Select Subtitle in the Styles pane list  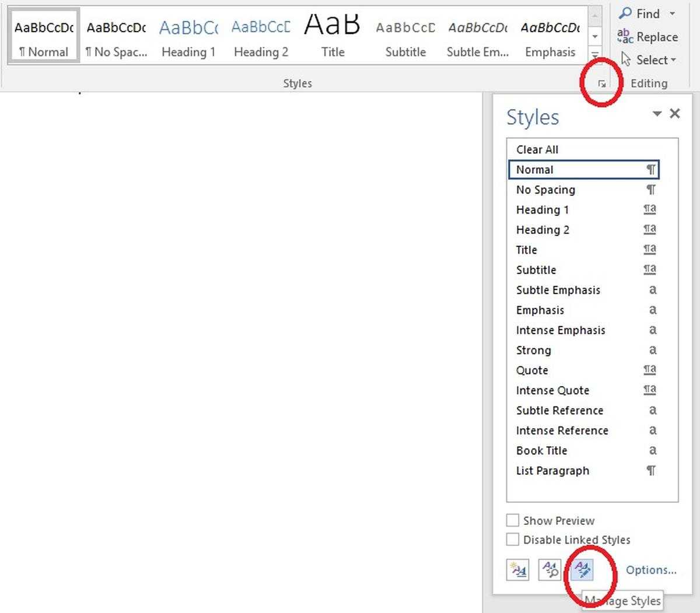pyautogui.click(x=584, y=270)
